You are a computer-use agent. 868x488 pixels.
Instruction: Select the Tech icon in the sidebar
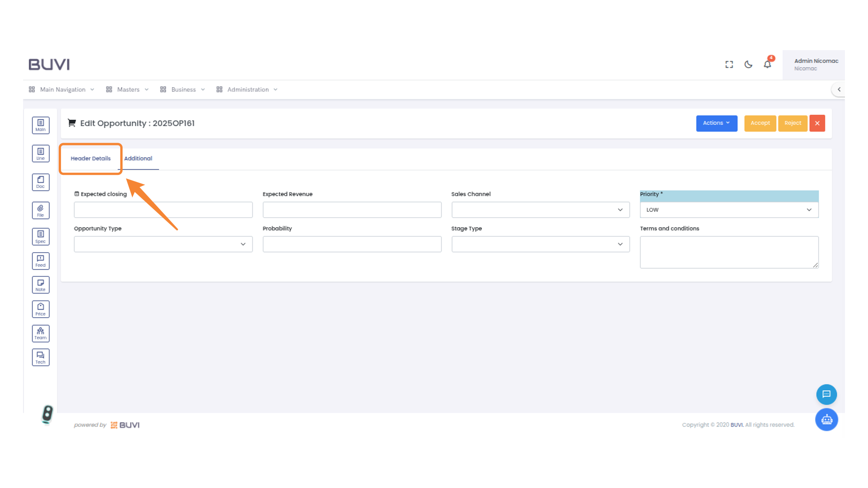click(x=40, y=357)
